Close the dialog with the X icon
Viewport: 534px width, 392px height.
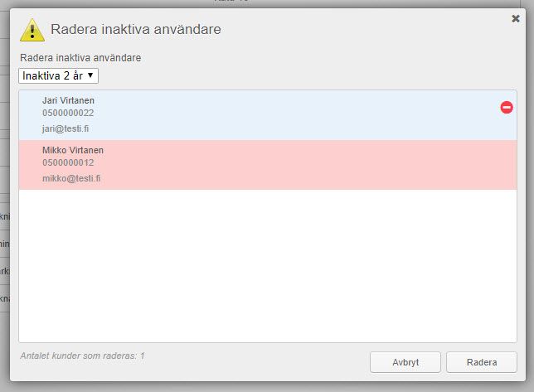tap(516, 18)
